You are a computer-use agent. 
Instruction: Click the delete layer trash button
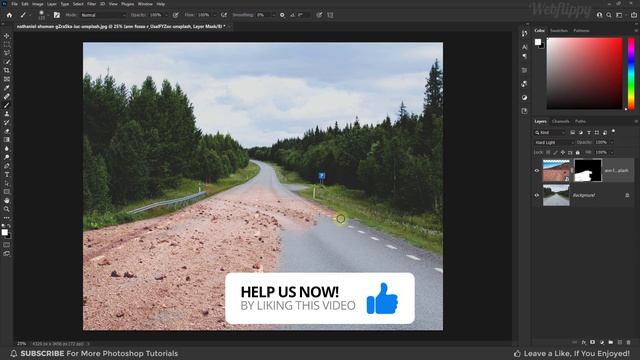point(629,342)
